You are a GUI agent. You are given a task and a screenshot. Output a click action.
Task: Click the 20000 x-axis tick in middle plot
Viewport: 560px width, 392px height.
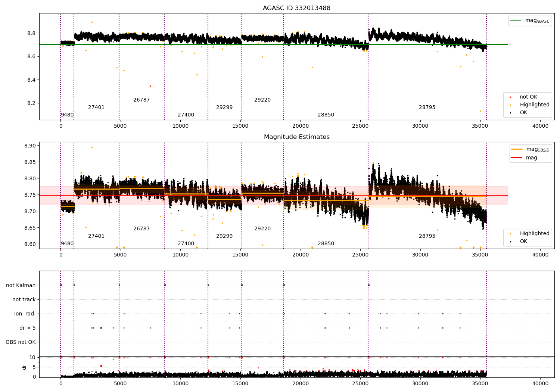pos(301,255)
